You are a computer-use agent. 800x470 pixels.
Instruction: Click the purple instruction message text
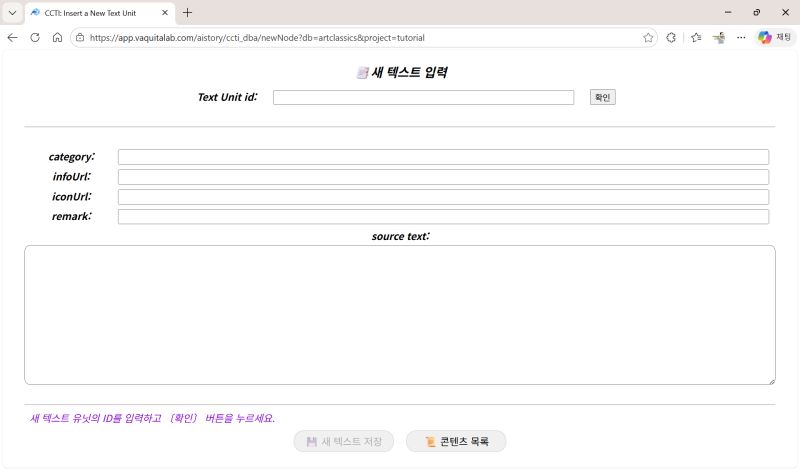point(152,418)
